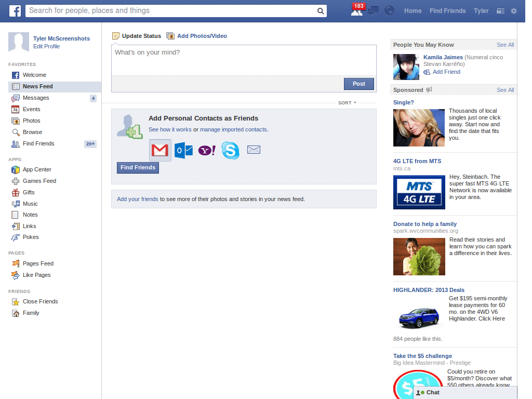Import contacts from Outlook icon
Screen dimensions: 532x399
(183, 150)
